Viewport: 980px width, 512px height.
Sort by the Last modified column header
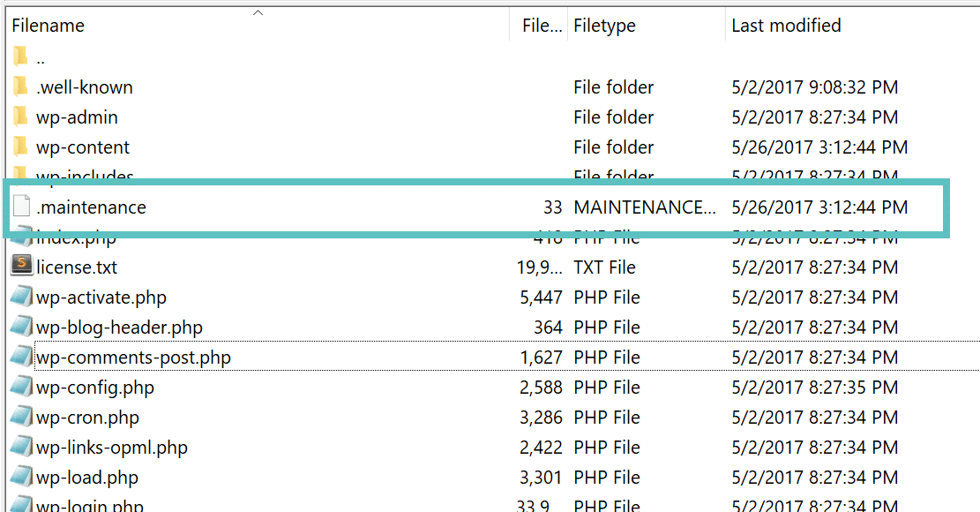coord(786,25)
